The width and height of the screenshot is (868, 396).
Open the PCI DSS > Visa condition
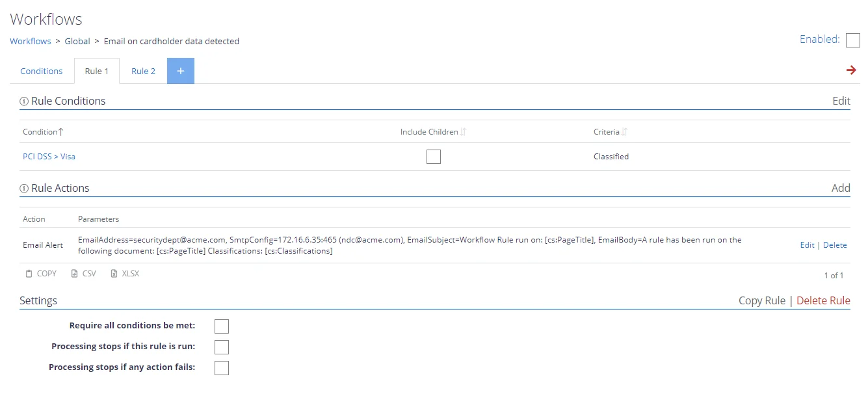click(49, 157)
